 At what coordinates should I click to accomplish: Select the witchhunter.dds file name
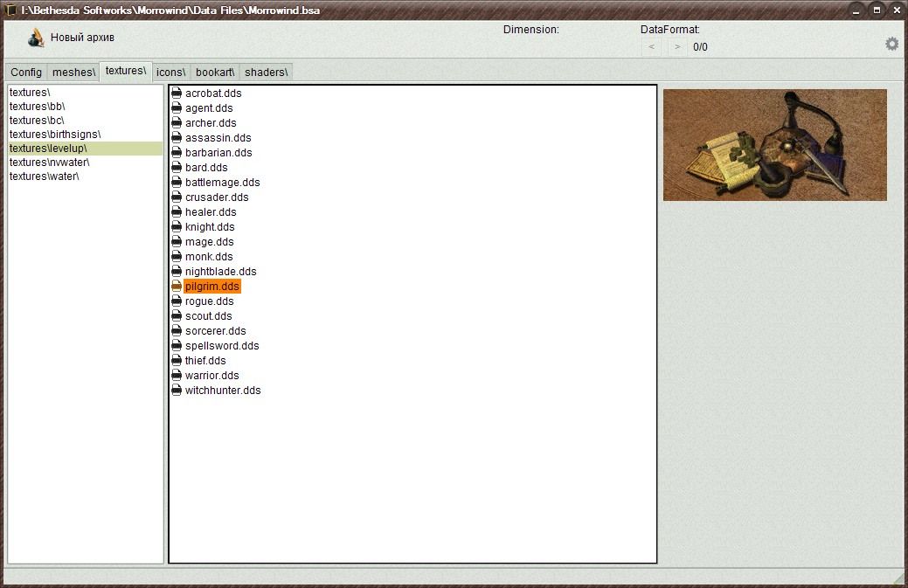(x=223, y=390)
